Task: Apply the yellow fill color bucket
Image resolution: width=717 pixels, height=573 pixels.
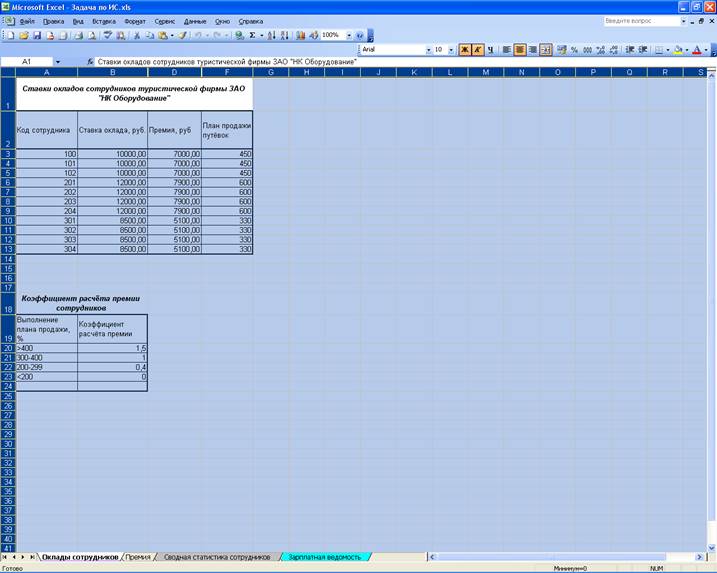Action: pyautogui.click(x=678, y=49)
